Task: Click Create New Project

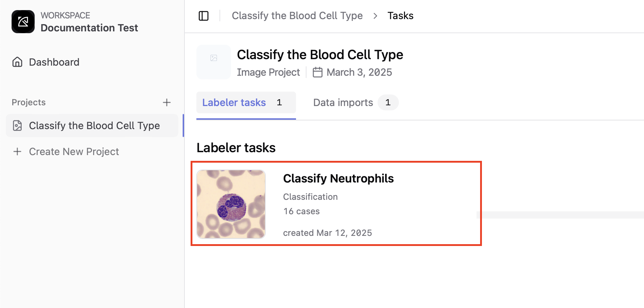Action: tap(74, 151)
